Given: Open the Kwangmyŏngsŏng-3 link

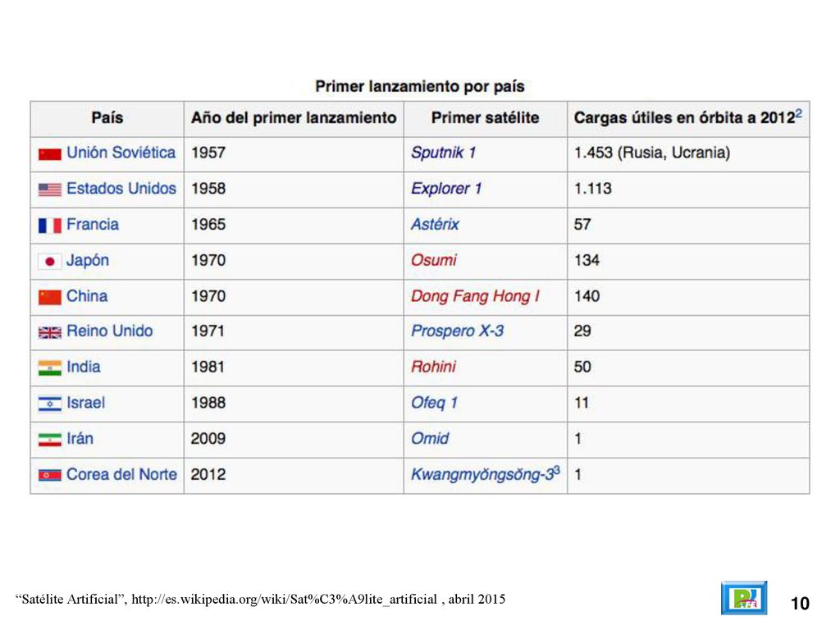Looking at the screenshot, I should pyautogui.click(x=482, y=475).
